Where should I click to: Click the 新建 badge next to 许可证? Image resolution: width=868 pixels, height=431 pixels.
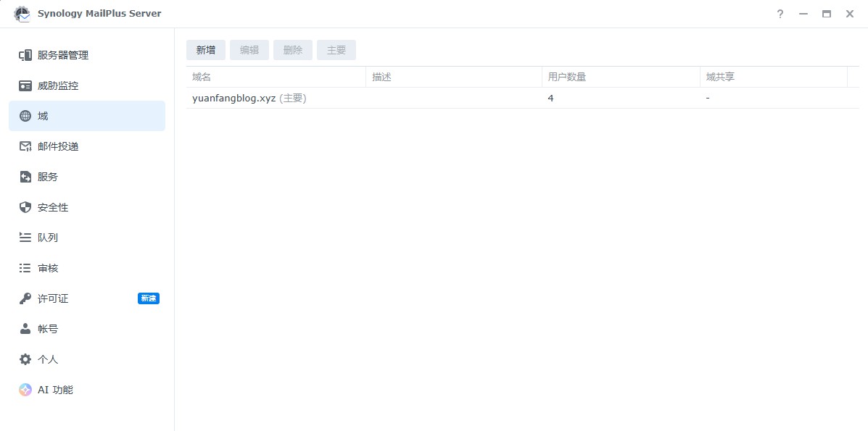149,298
